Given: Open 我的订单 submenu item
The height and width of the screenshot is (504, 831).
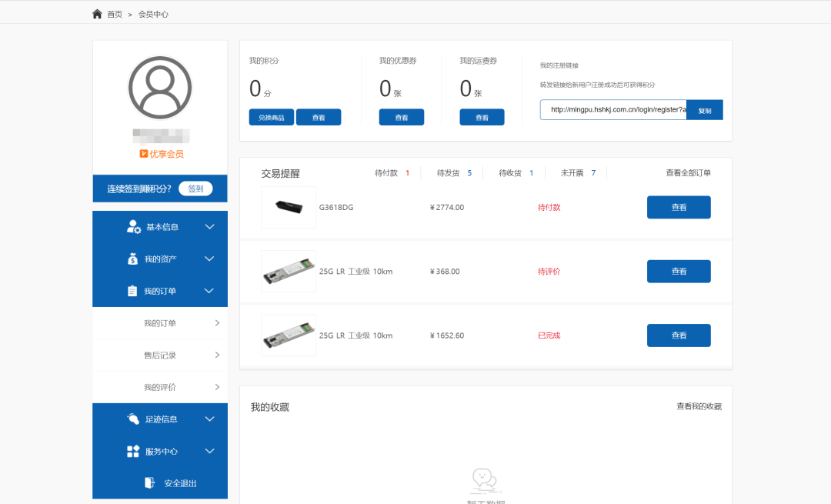Looking at the screenshot, I should [x=160, y=323].
